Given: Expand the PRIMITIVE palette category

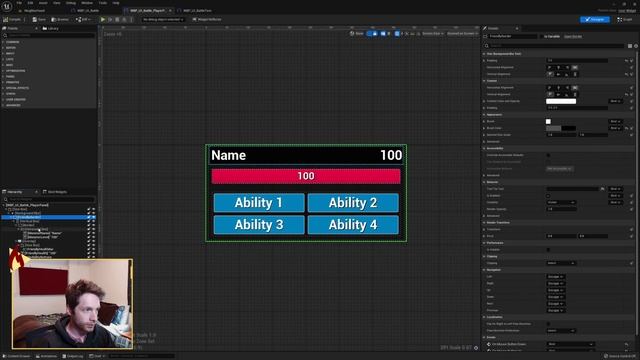Looking at the screenshot, I should [x=12, y=82].
